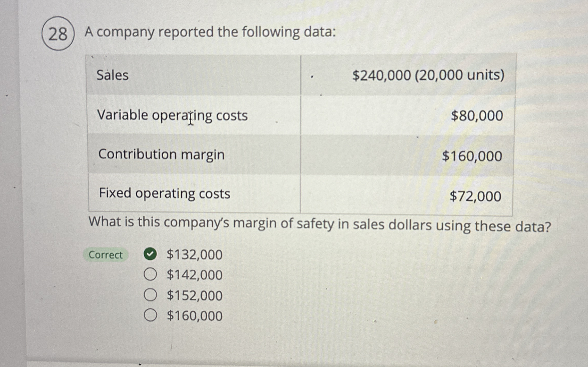The height and width of the screenshot is (367, 588).
Task: Choose the $142,000 answer radio button
Action: point(150,274)
